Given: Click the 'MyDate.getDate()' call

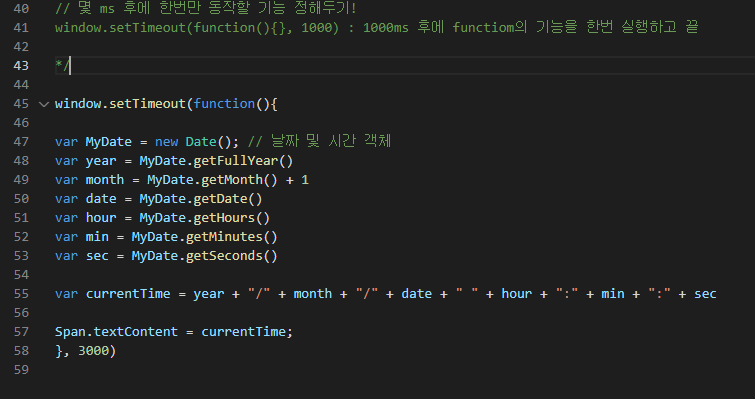Looking at the screenshot, I should (x=201, y=199).
